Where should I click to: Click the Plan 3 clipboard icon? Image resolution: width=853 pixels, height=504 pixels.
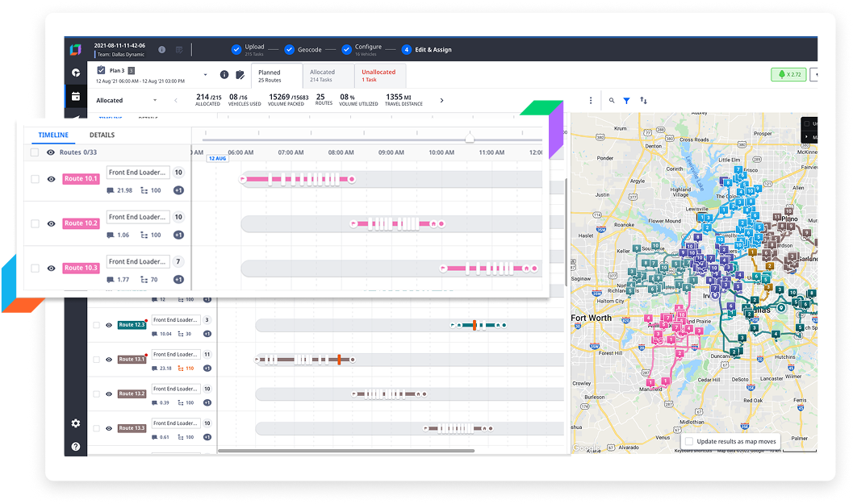click(101, 70)
